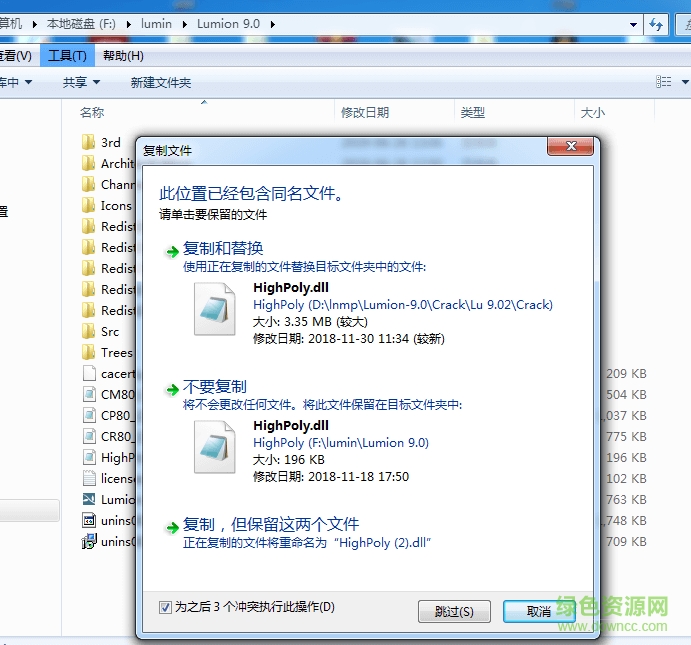Select the CR80_ file icon

[x=89, y=437]
